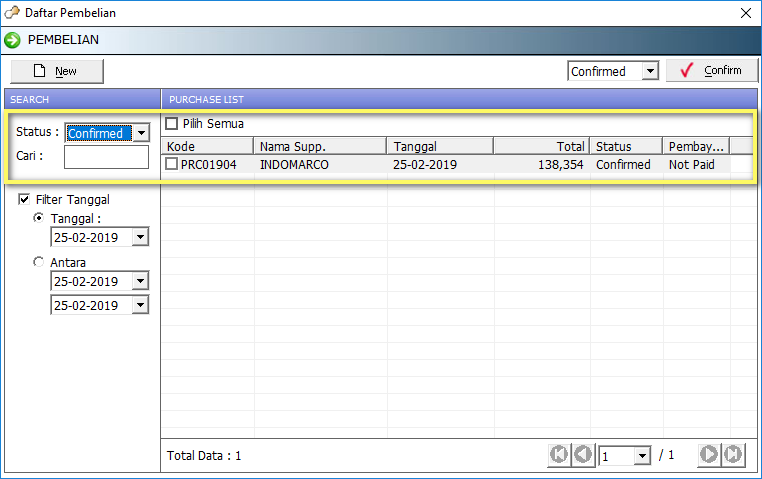
Task: Open the Status filter dropdown in Search
Action: (140, 133)
